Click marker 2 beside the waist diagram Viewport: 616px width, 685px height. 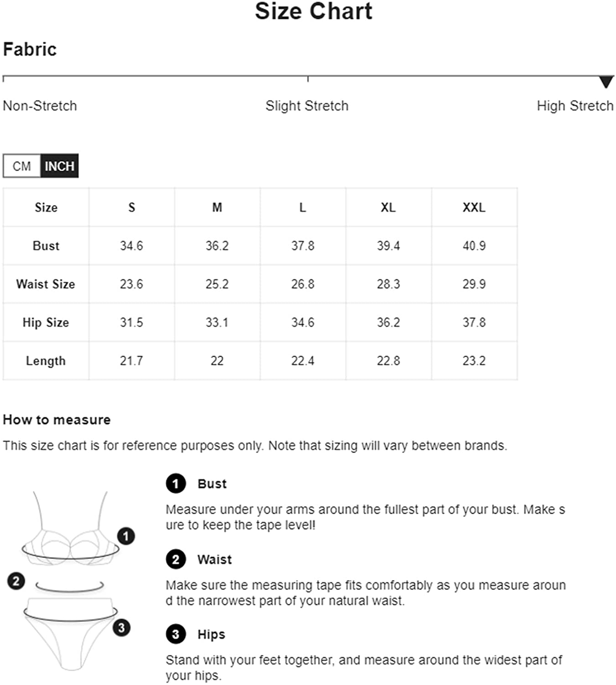tap(16, 581)
